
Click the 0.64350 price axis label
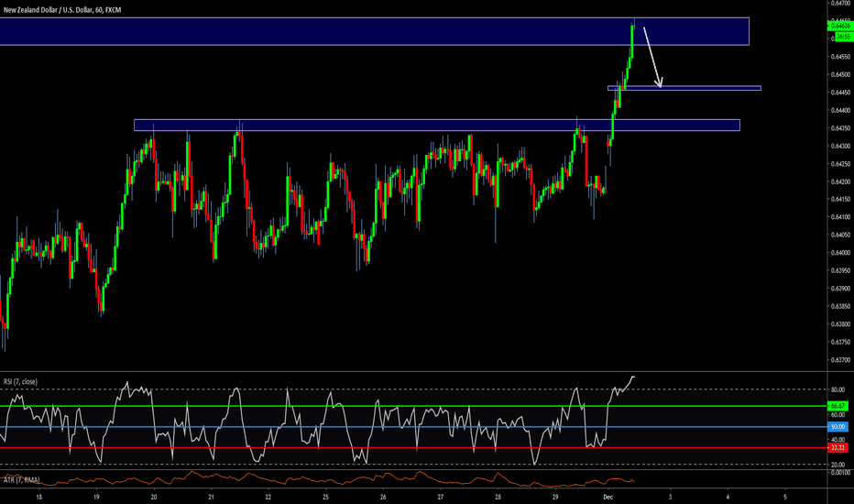841,128
